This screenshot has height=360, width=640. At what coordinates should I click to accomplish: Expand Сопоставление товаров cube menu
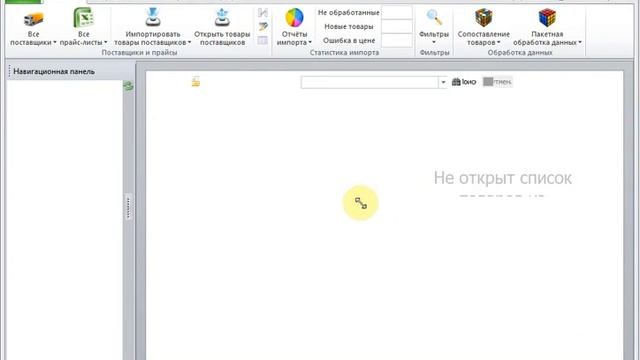[483, 27]
